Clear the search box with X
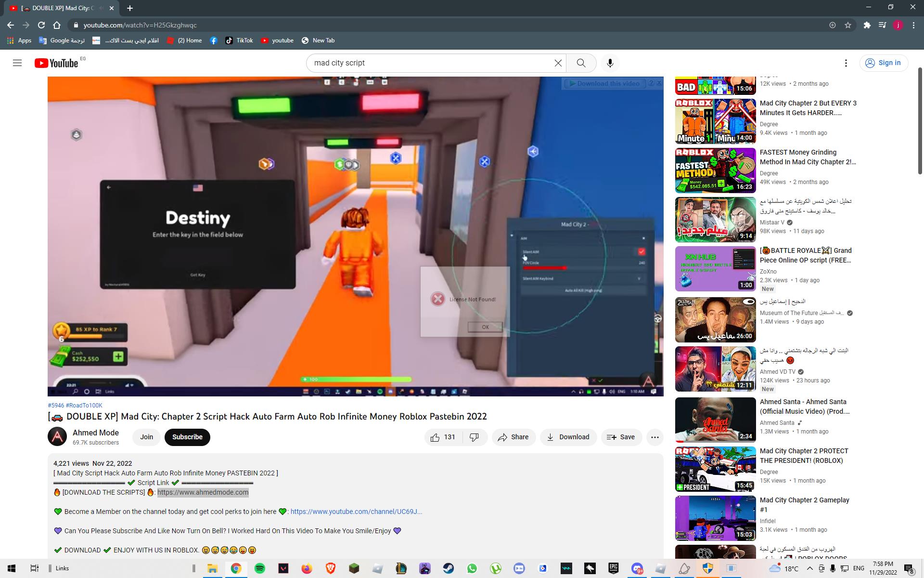Viewport: 924px width, 578px height. [x=558, y=63]
